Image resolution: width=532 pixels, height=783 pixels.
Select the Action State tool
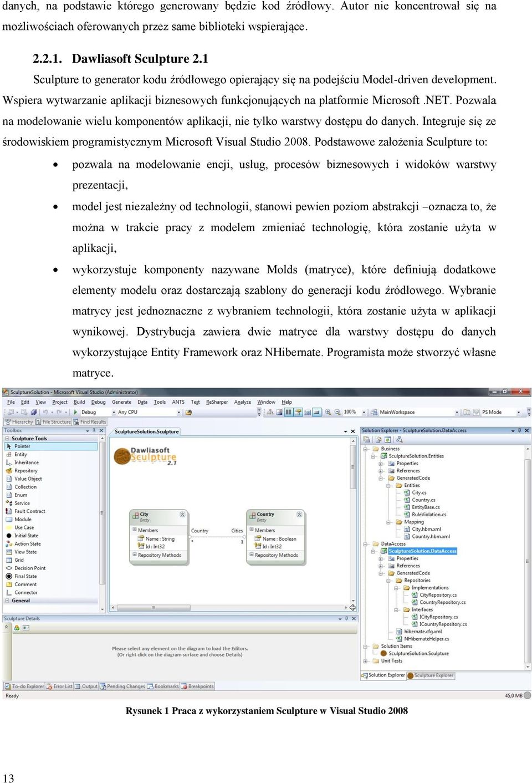(52, 544)
